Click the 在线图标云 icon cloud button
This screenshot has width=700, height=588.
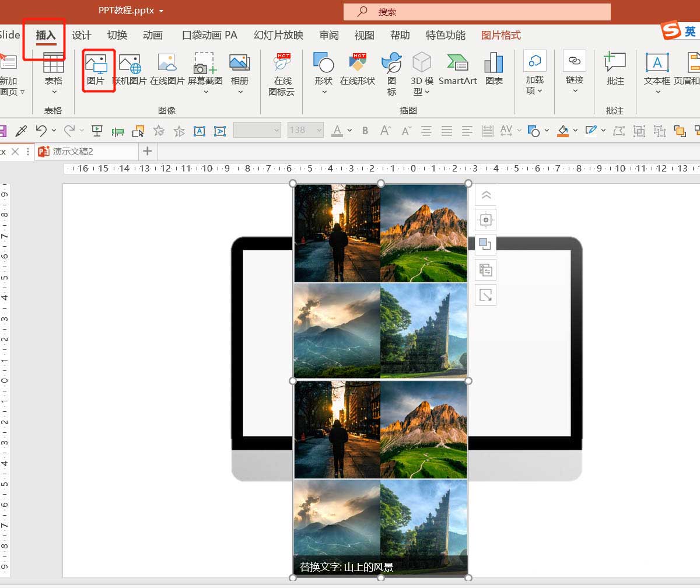coord(283,73)
